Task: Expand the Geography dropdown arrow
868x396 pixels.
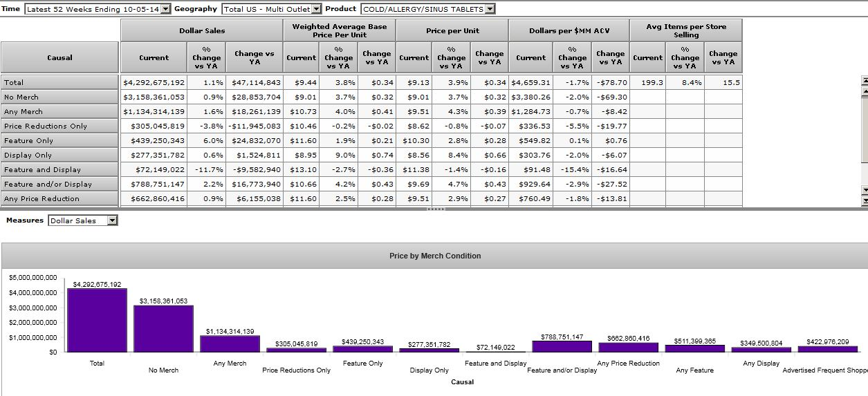Action: coord(317,9)
